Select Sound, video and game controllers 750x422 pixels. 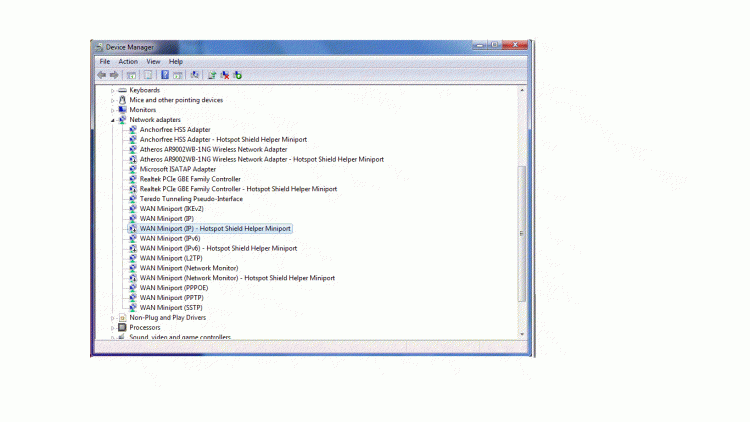click(180, 337)
